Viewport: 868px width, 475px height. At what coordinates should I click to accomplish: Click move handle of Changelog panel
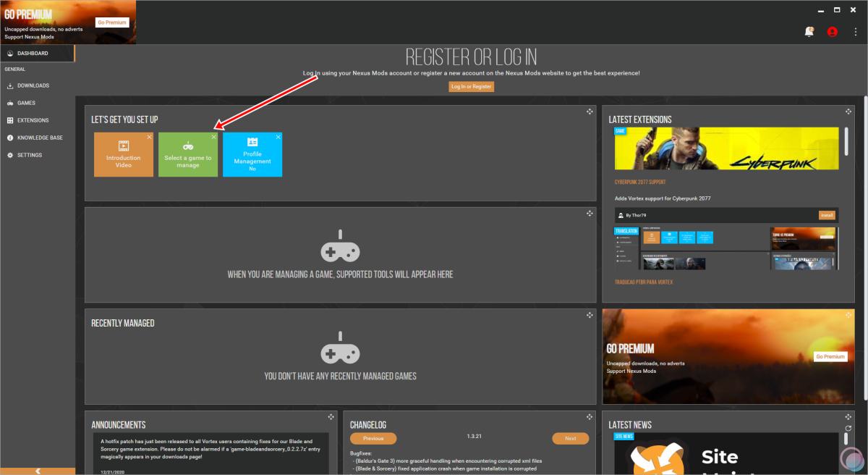[x=590, y=416]
